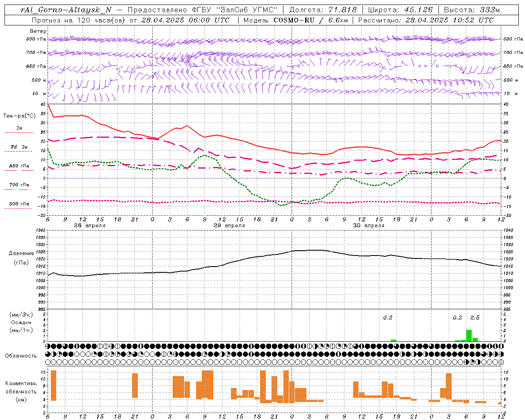Click the '2.5' precipitation amount value
The image size is (525, 420).
475,318
